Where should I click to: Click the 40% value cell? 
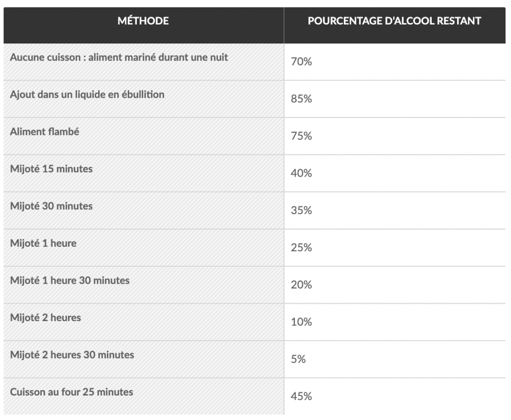coord(301,174)
